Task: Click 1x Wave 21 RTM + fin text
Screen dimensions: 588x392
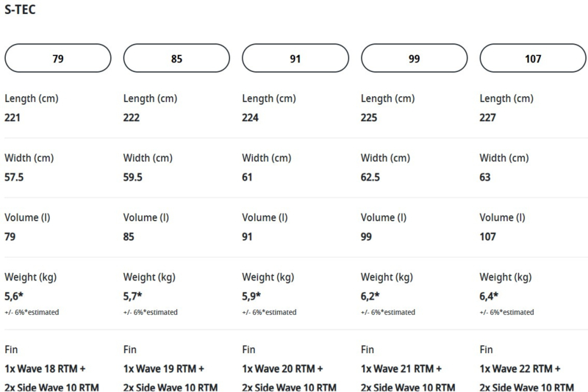Action: click(x=401, y=369)
